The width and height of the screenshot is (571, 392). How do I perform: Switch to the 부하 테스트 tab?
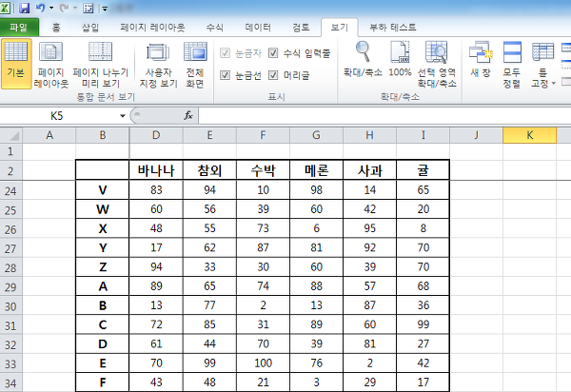(392, 28)
